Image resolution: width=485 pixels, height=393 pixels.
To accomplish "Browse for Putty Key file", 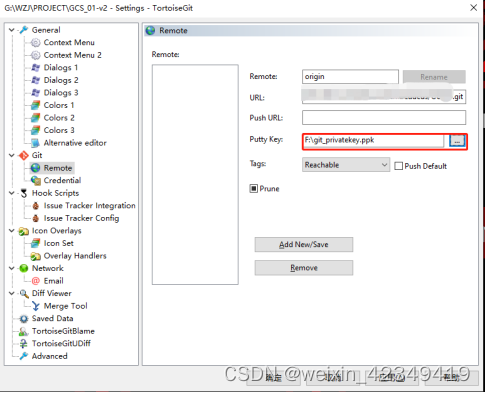I will pos(457,141).
